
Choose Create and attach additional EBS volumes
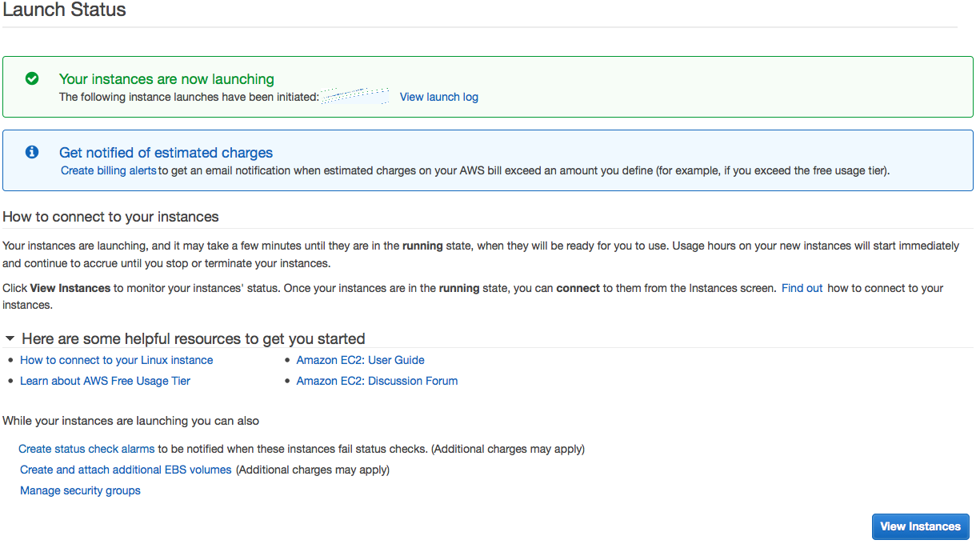point(126,470)
